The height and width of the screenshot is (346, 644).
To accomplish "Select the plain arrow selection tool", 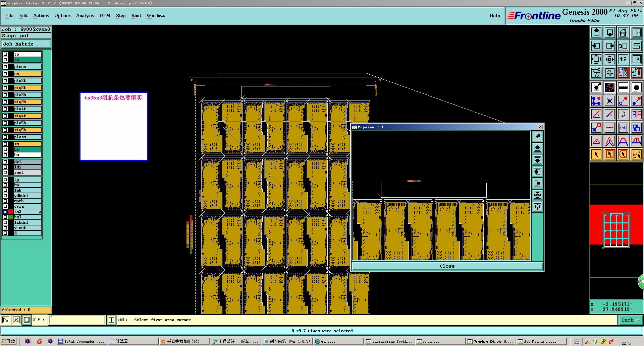I will point(596,154).
